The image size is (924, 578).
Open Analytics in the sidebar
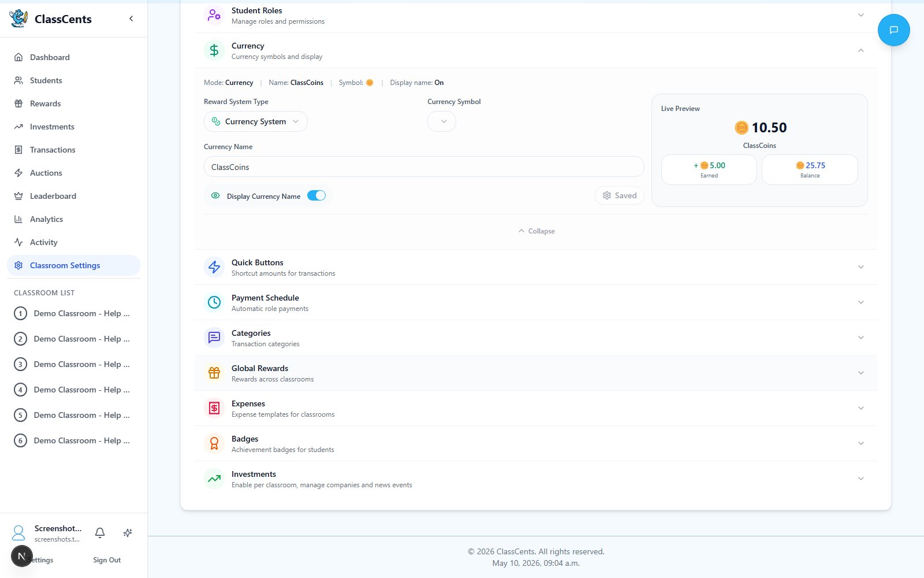pos(73,219)
